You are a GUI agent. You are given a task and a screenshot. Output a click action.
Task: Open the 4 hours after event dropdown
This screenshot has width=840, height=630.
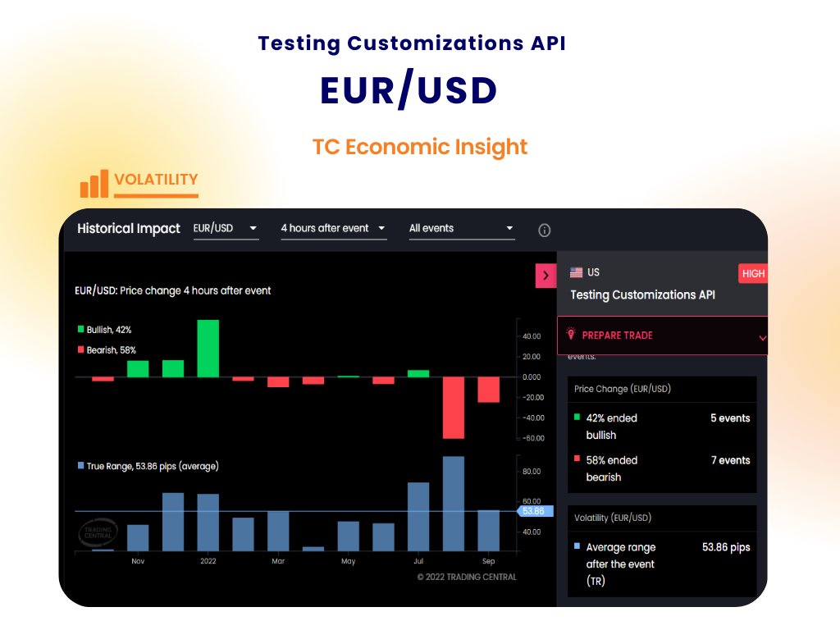point(333,230)
